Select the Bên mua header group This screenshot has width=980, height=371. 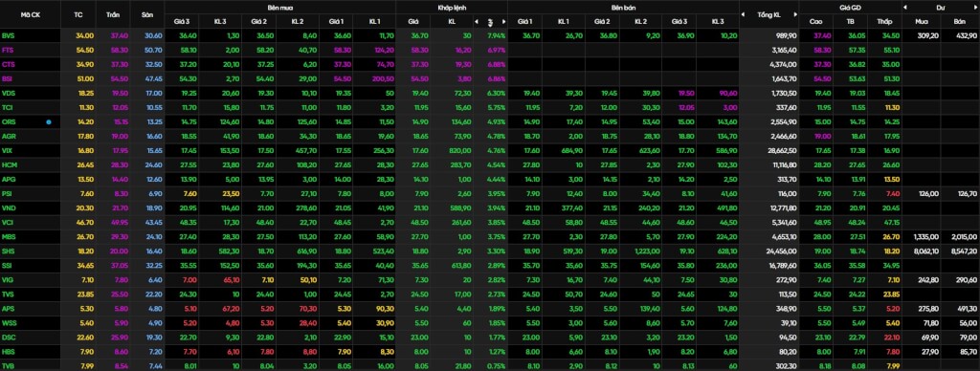point(280,8)
